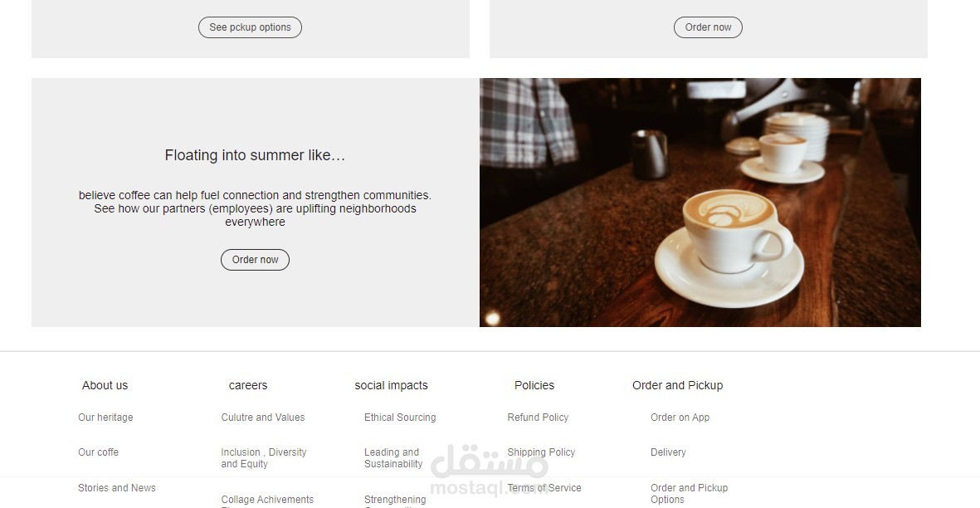Open the Shipping Policy link

pyautogui.click(x=541, y=452)
